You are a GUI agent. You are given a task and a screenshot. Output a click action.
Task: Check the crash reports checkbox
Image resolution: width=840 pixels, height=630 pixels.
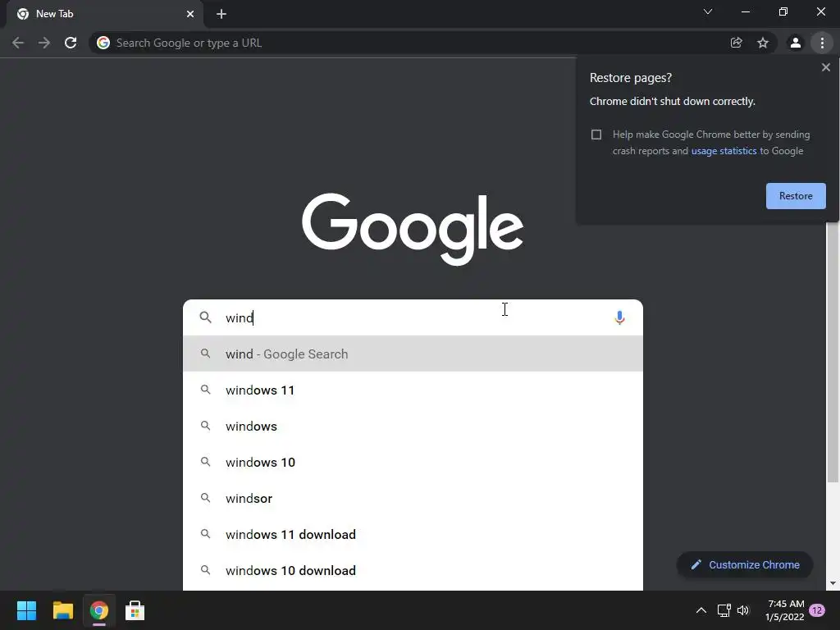click(x=596, y=135)
